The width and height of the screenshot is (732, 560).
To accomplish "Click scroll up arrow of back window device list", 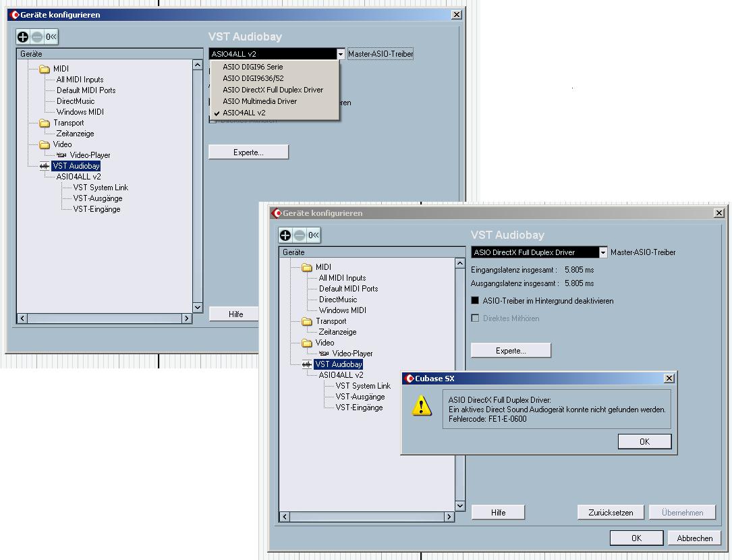I will pyautogui.click(x=198, y=65).
